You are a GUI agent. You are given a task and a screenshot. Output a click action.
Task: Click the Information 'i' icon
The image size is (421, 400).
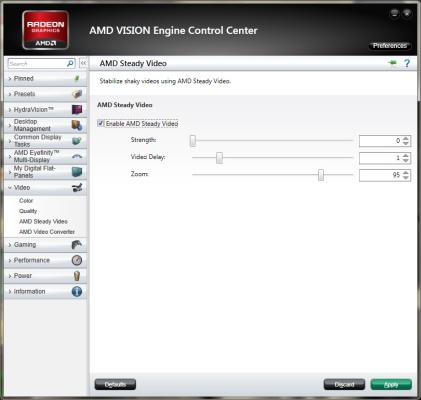click(77, 291)
